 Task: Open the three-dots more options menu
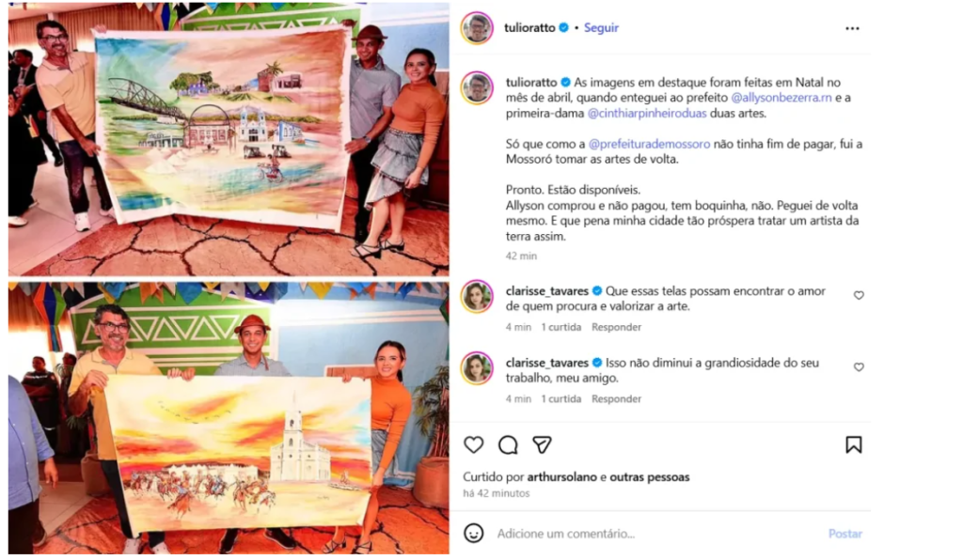(x=852, y=28)
